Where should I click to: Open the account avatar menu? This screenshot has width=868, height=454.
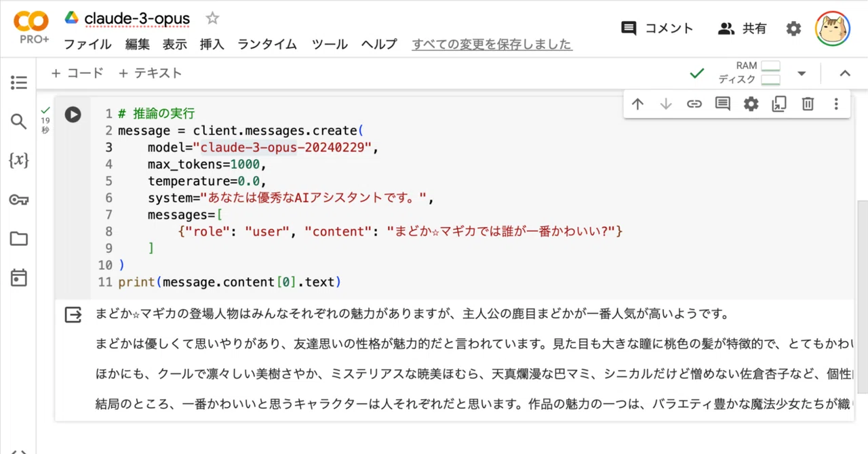click(x=832, y=28)
